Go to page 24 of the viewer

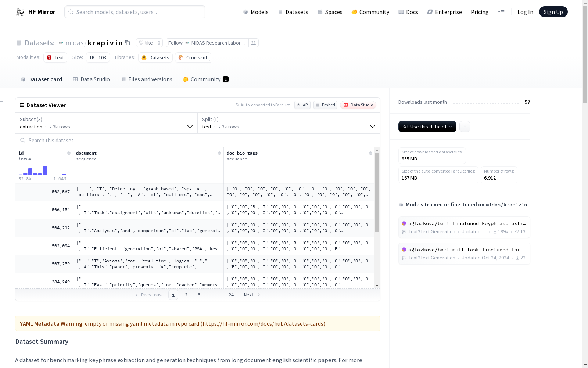[x=231, y=295]
